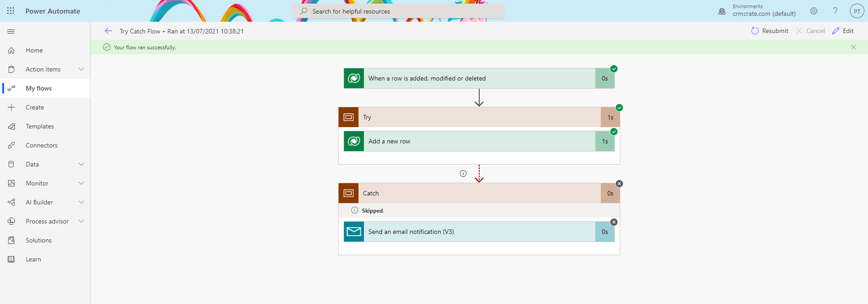Image resolution: width=868 pixels, height=304 pixels.
Task: Click the Catch scope icon
Action: click(349, 193)
